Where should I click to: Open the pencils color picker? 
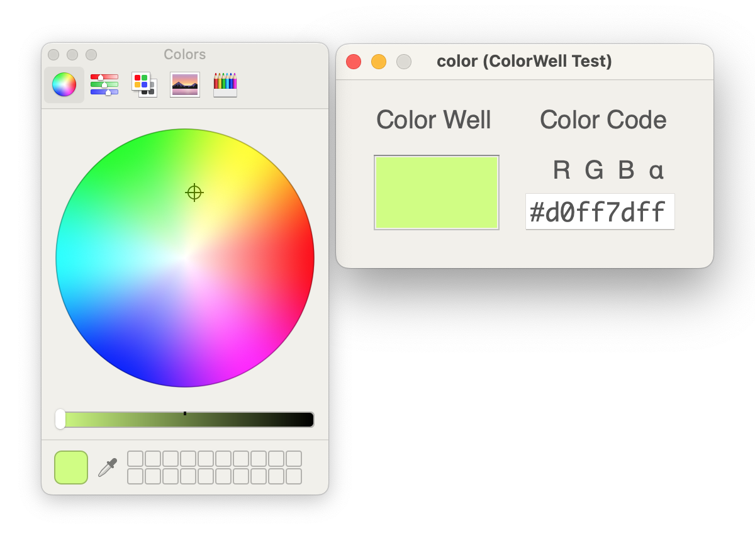coord(225,84)
